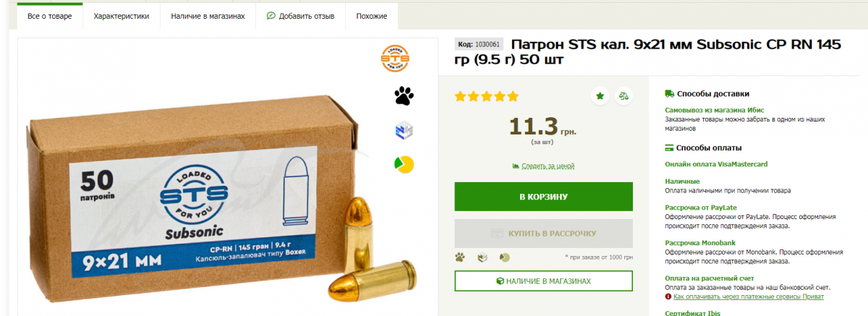This screenshot has width=868, height=316.
Task: Click the STS brand logo icon
Action: [x=396, y=58]
